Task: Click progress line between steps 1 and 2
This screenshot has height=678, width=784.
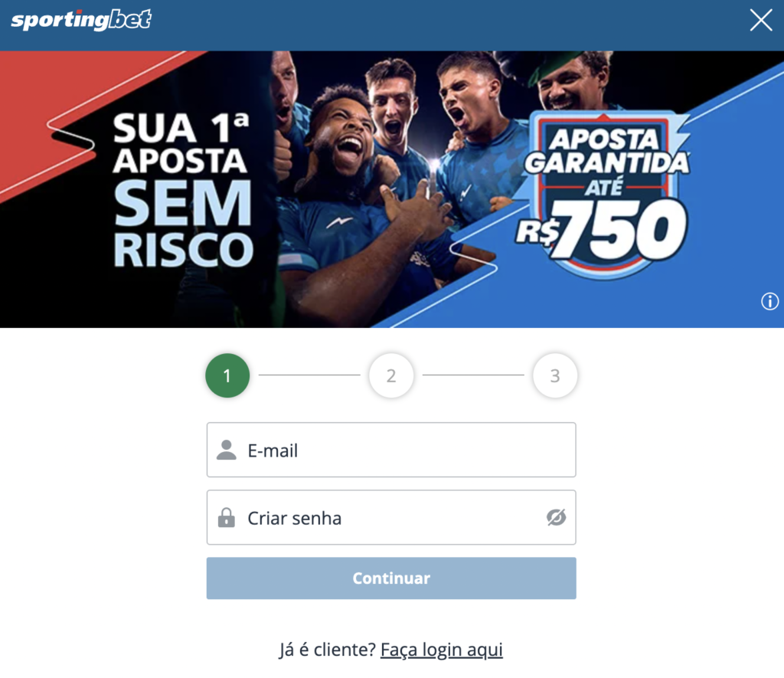Action: click(x=309, y=375)
